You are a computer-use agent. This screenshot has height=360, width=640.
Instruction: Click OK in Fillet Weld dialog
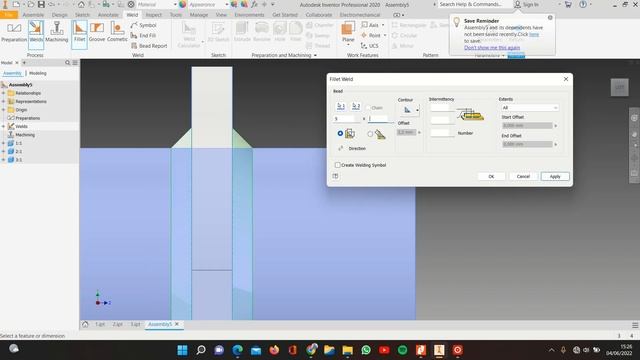[491, 176]
